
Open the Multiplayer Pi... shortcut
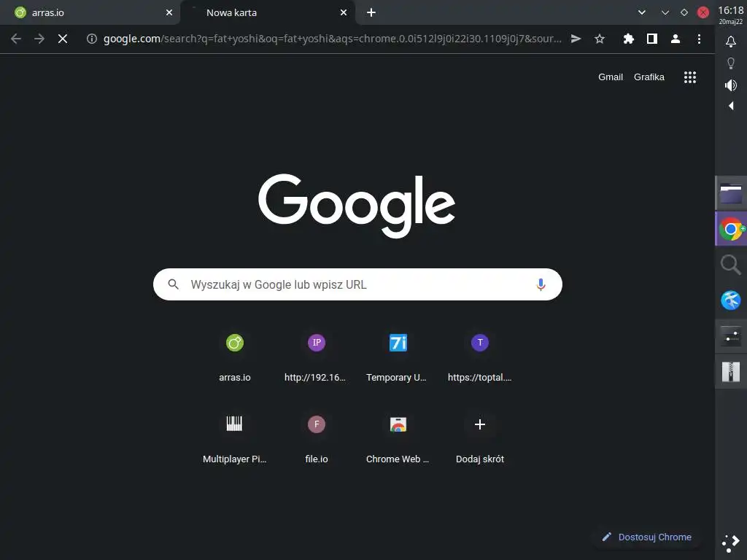tap(234, 439)
